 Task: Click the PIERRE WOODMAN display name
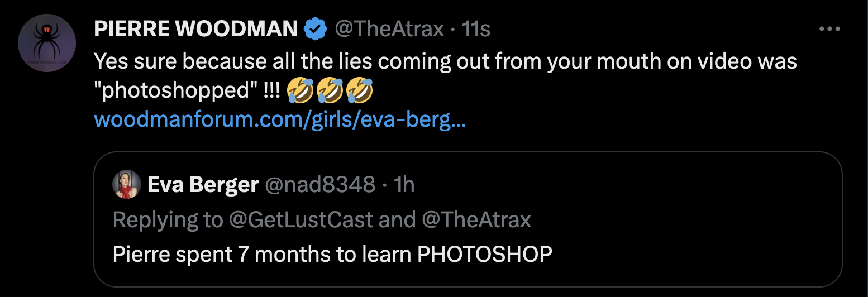coord(195,29)
